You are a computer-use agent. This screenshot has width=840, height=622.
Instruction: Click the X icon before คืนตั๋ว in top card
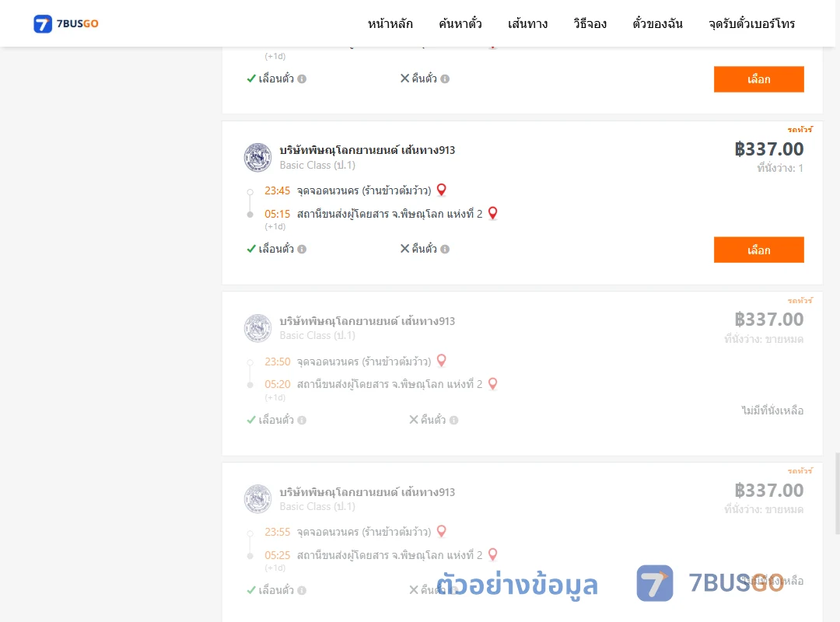click(405, 79)
